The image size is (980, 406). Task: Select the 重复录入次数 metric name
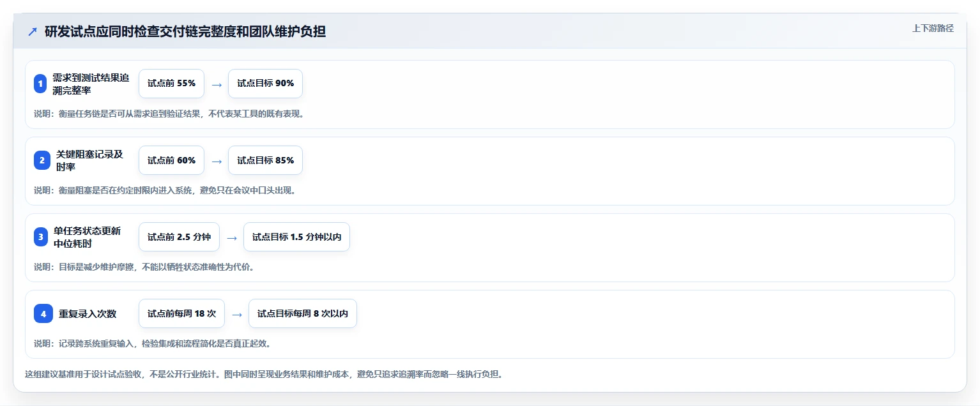(x=88, y=313)
